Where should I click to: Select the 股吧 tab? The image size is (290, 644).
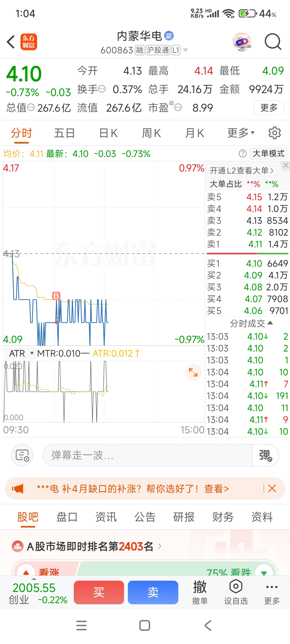tap(28, 517)
